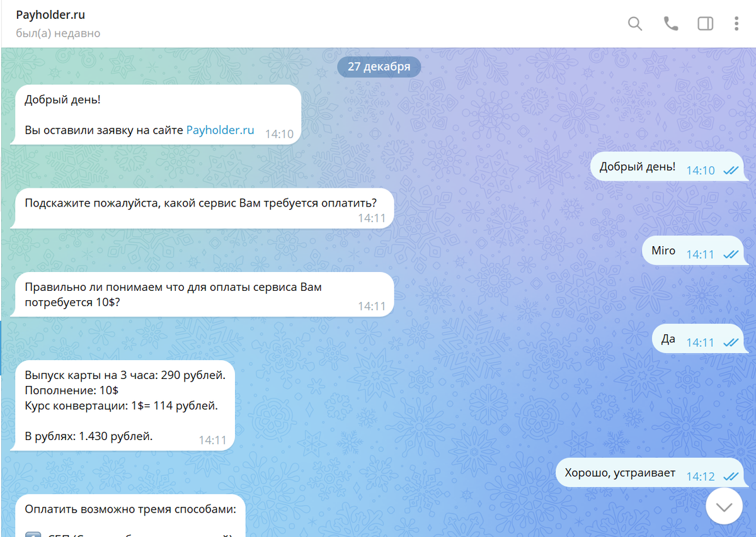Image resolution: width=756 pixels, height=537 pixels.
Task: Start a voice call with Payholder.ru
Action: pyautogui.click(x=671, y=24)
